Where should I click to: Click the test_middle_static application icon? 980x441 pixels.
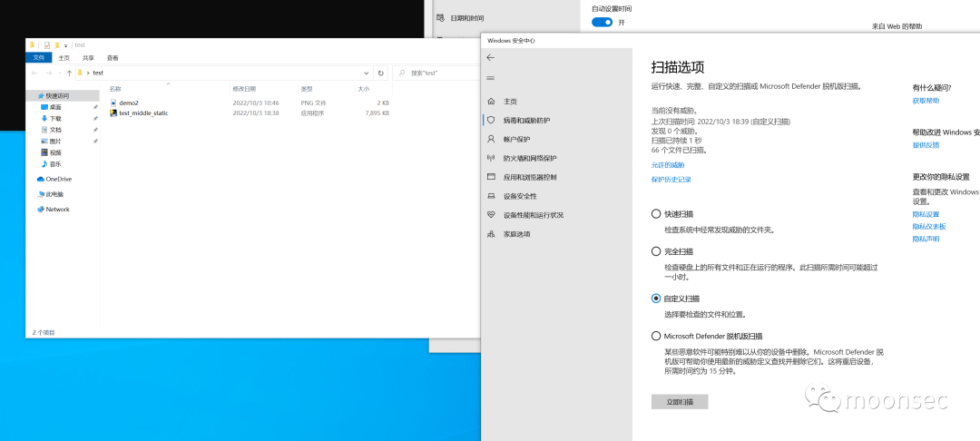click(x=113, y=113)
